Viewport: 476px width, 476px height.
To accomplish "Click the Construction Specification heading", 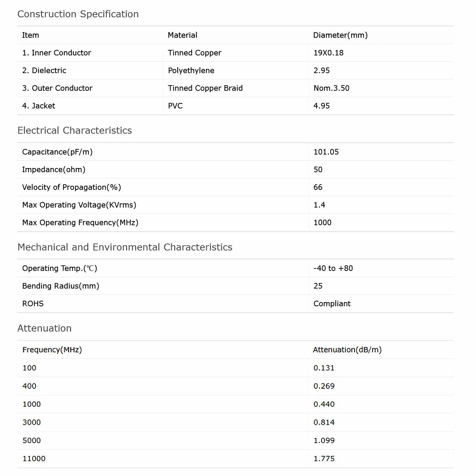I will point(78,14).
